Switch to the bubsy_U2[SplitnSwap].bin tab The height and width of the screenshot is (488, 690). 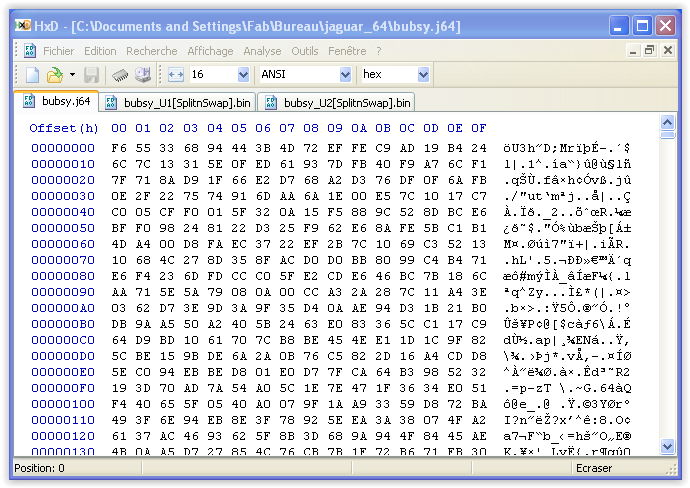tap(337, 103)
